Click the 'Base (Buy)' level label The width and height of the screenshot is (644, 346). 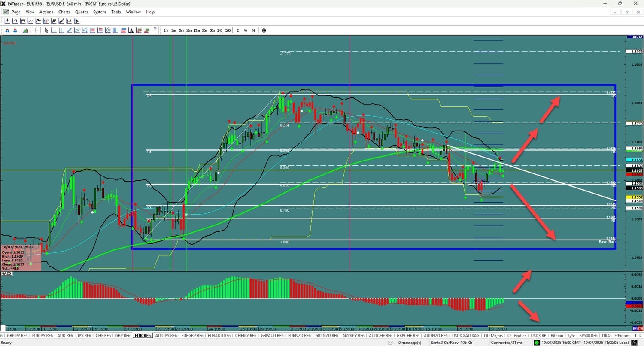(x=608, y=242)
